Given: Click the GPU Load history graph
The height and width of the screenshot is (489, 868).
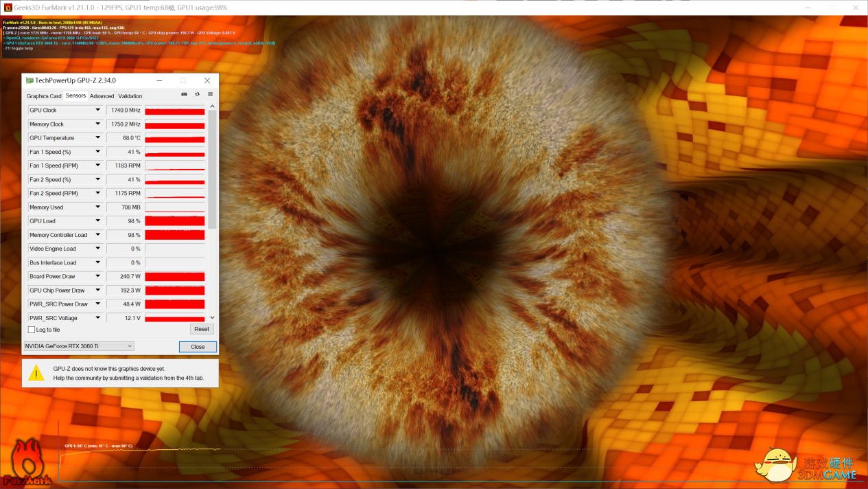Looking at the screenshot, I should click(x=175, y=221).
